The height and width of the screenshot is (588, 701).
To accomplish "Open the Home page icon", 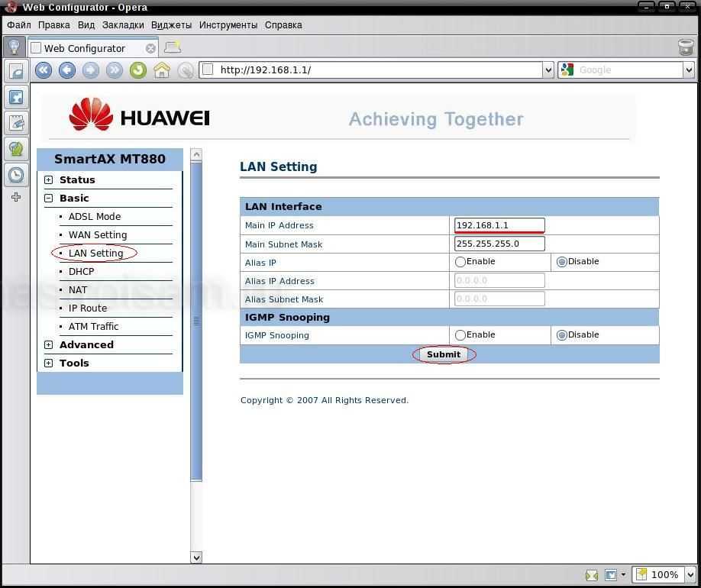I will coord(162,70).
